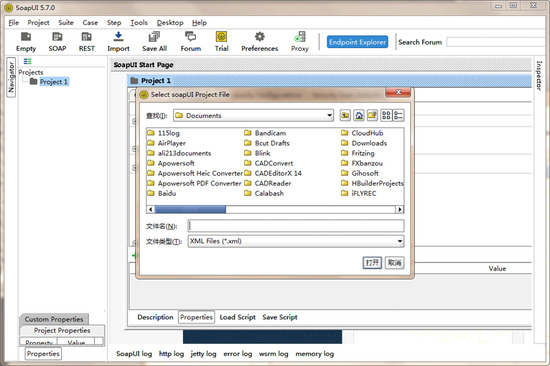Open the File menu

(x=14, y=22)
